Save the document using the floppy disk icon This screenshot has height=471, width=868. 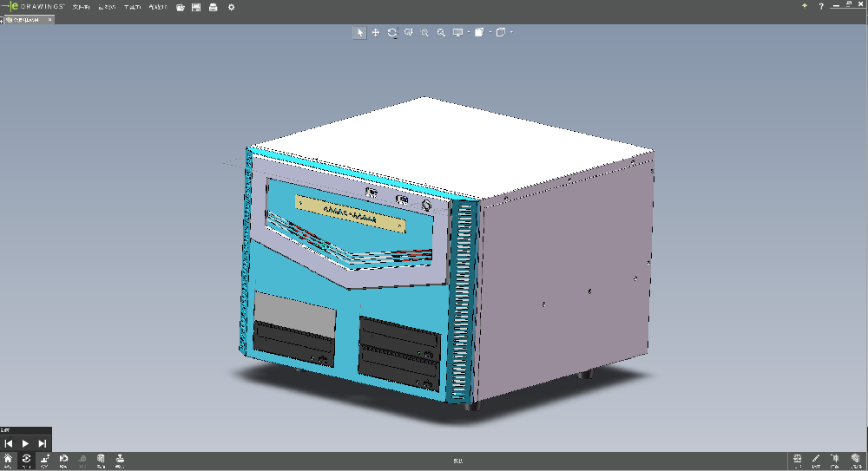(197, 7)
